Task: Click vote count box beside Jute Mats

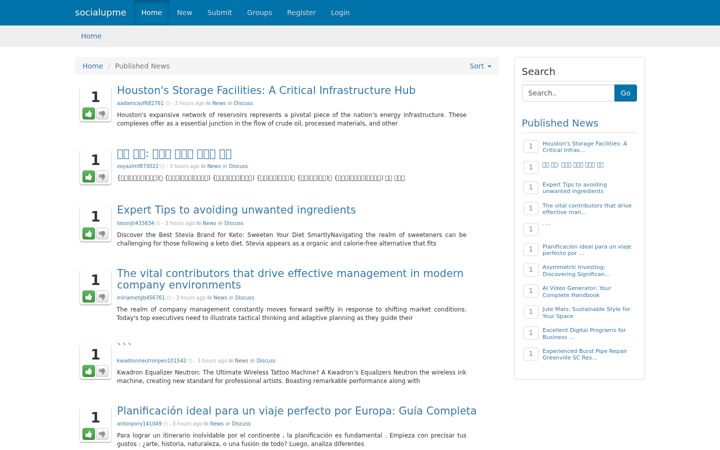Action: pyautogui.click(x=531, y=312)
